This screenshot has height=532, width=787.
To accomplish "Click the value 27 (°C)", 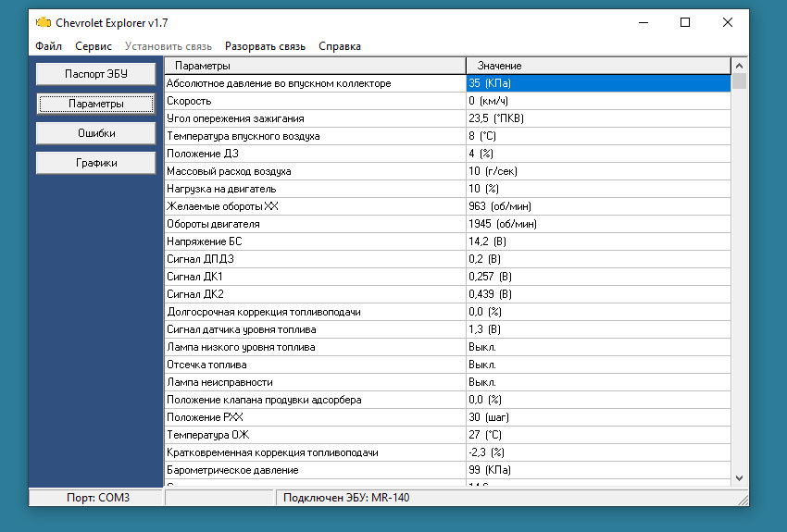I will tap(485, 435).
